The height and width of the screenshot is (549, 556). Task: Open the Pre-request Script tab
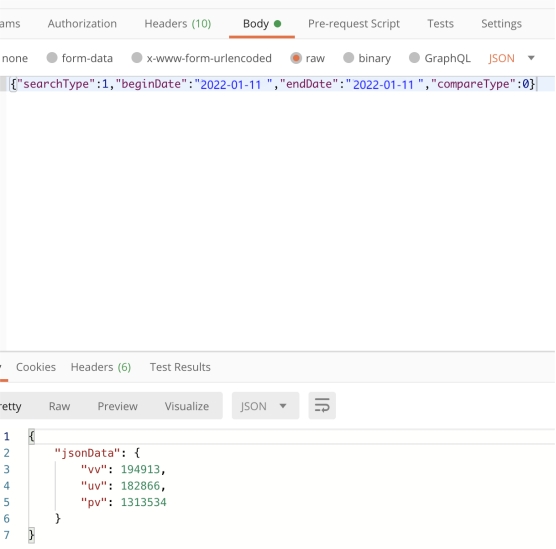click(354, 24)
